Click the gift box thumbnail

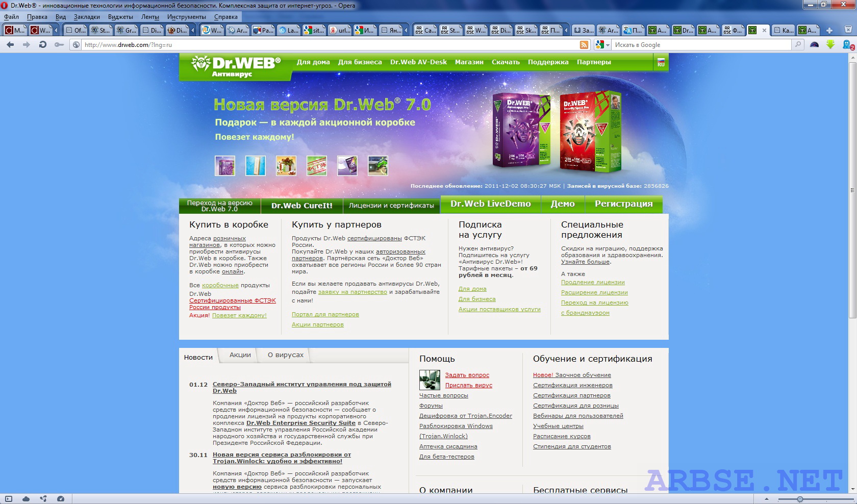pyautogui.click(x=286, y=166)
